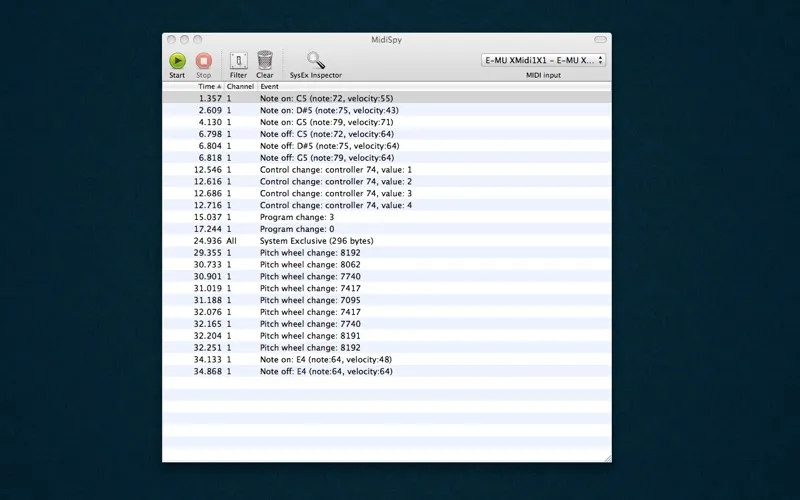
Task: Click the toolbar toggle pill in title bar
Action: (x=600, y=39)
